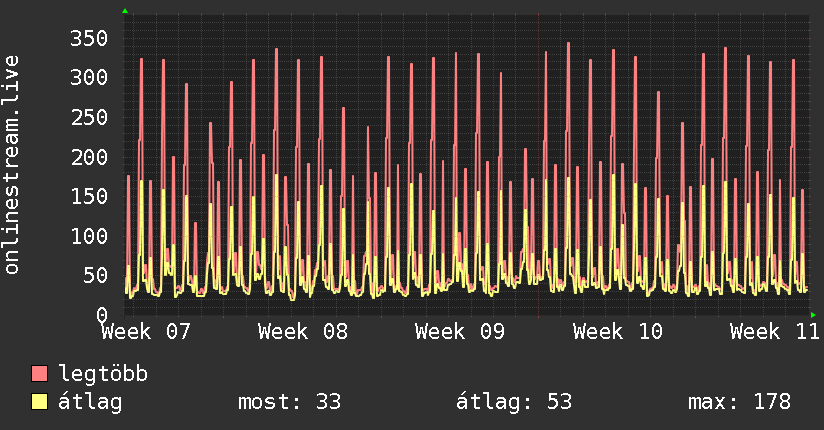The height and width of the screenshot is (430, 824).
Task: Click the 'átlag: 53' average value
Action: 513,402
